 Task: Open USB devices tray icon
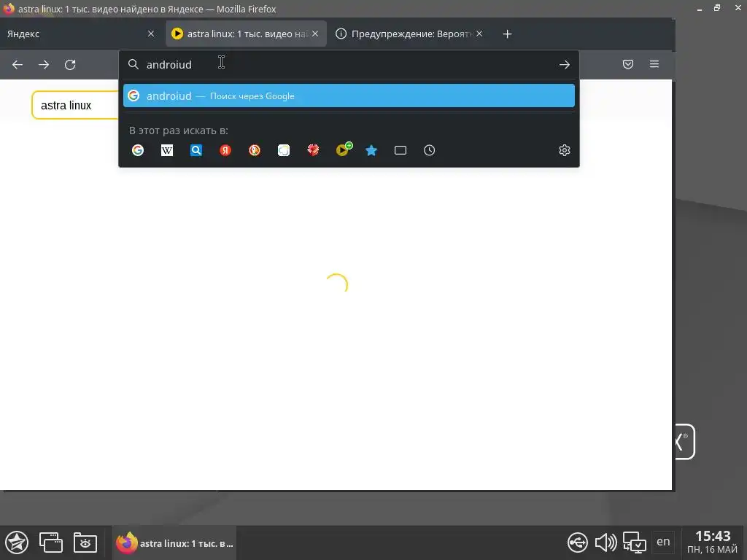tap(578, 542)
